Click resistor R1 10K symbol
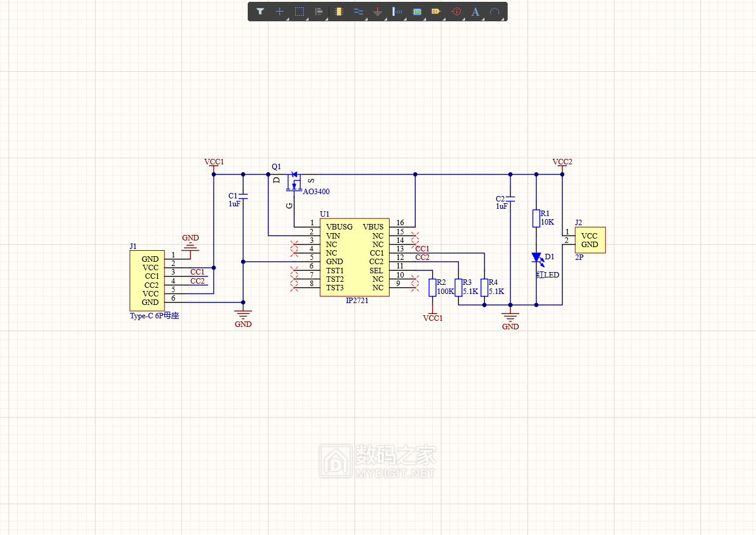Screen dimensions: 756x535 [536, 218]
